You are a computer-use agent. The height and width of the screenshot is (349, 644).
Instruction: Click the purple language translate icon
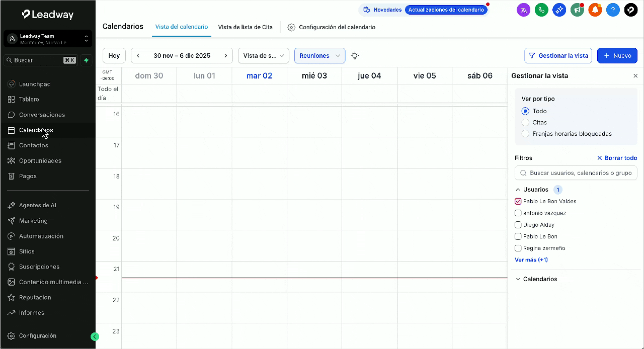[524, 10]
